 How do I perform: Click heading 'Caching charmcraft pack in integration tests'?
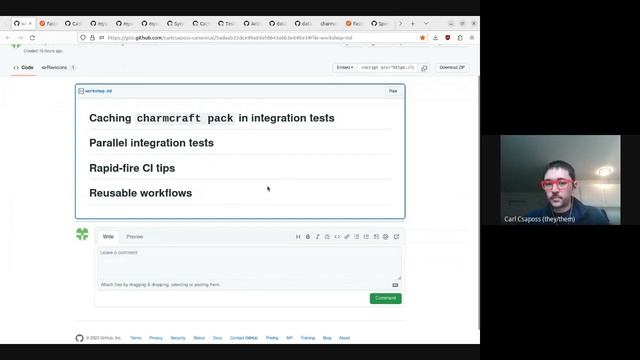click(212, 118)
